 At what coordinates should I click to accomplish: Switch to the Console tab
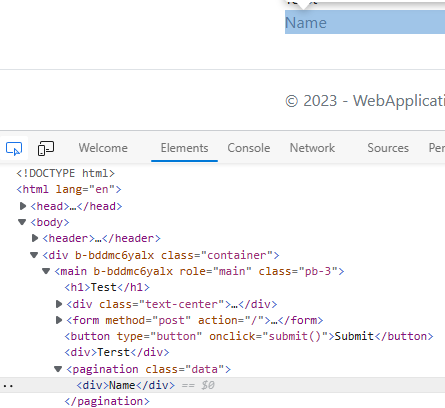(x=249, y=148)
